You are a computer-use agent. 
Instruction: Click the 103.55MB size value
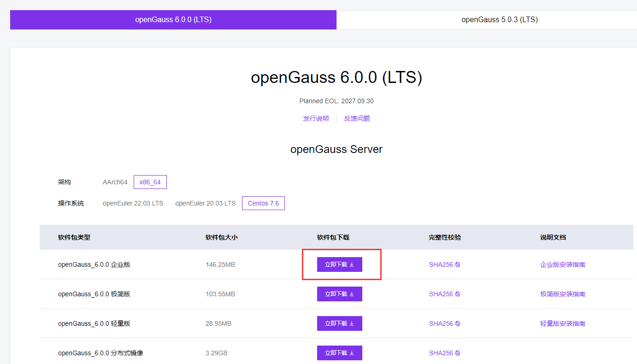(220, 294)
